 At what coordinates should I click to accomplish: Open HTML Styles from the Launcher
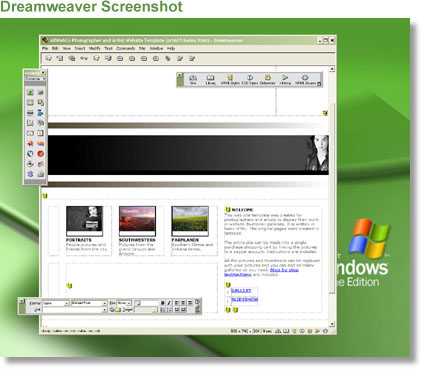point(230,80)
